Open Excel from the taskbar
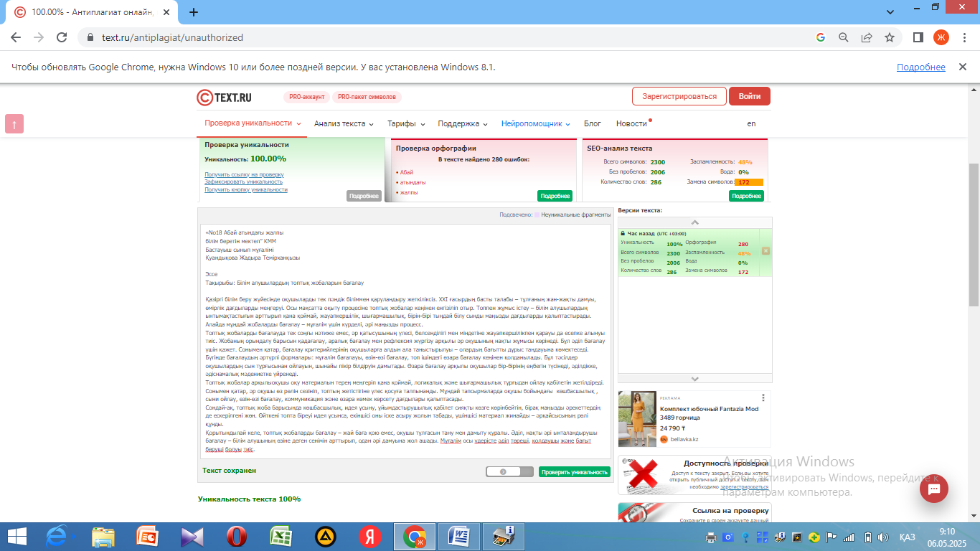Viewport: 980px width, 551px height. [x=281, y=537]
